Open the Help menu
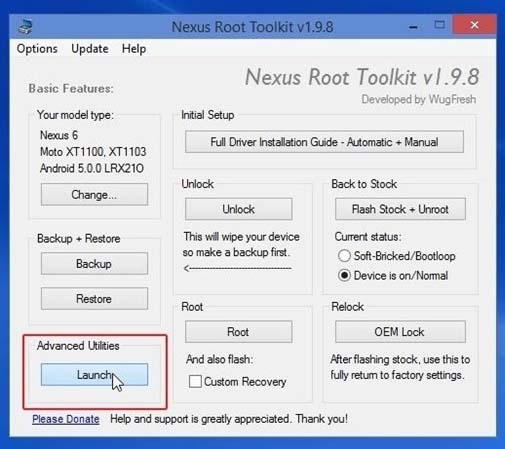The image size is (505, 449). coord(134,49)
